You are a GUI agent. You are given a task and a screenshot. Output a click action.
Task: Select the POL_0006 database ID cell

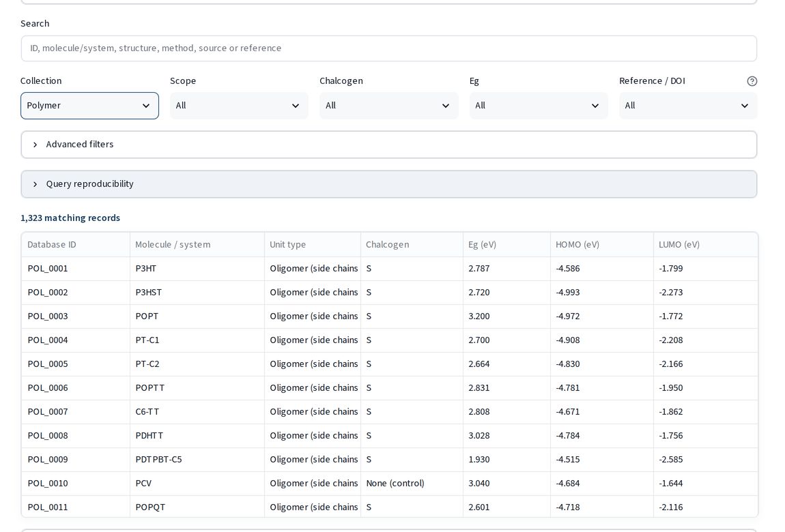tap(76, 388)
